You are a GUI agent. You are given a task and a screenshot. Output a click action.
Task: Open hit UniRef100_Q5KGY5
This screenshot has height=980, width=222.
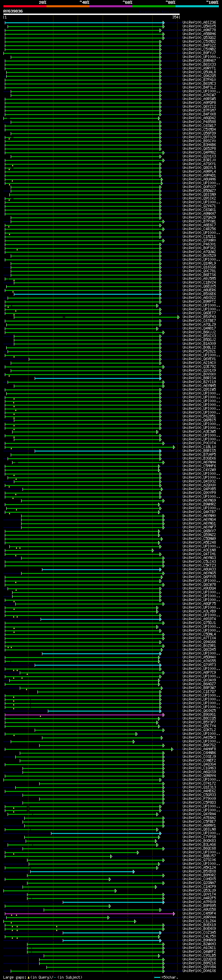tap(199, 26)
